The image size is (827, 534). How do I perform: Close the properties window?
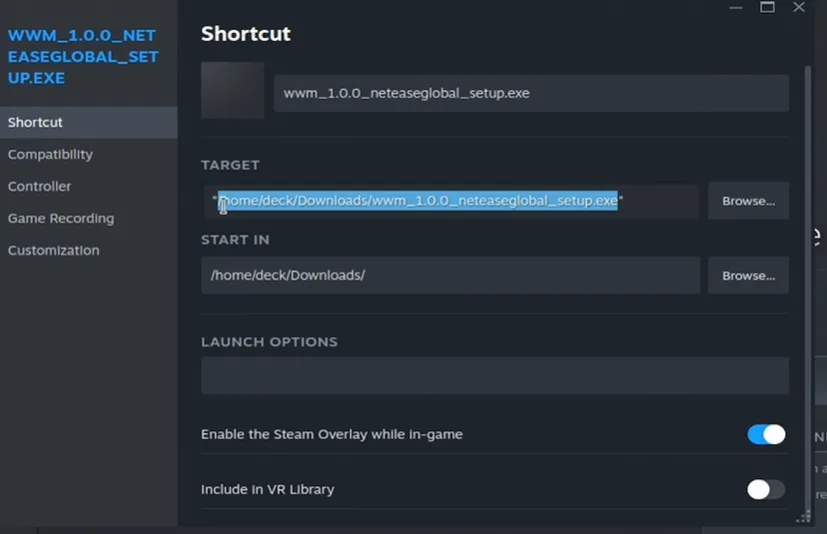tap(799, 8)
